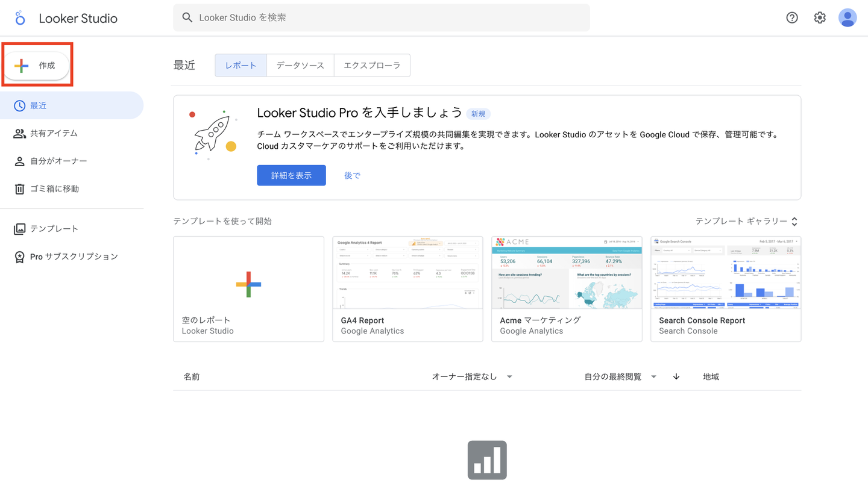Click the Looker Studio logo icon

(x=20, y=18)
